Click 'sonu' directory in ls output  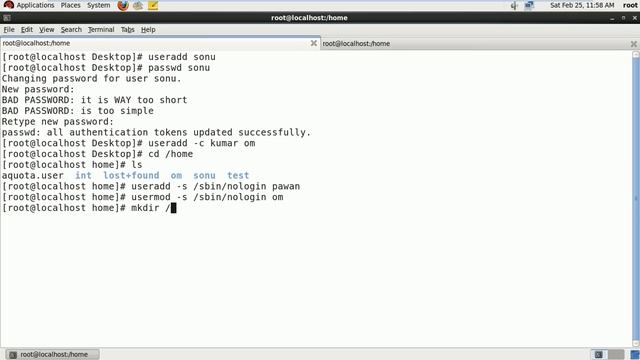(204, 176)
